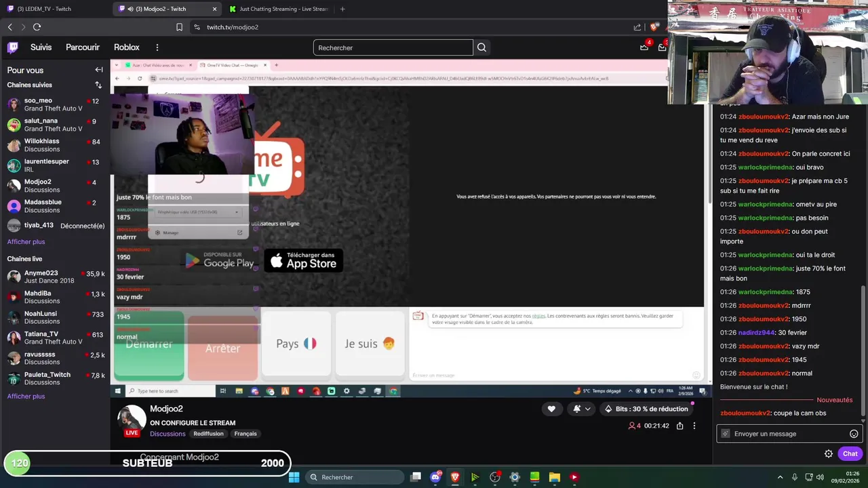Open File Explorer from the taskbar

coord(554,477)
